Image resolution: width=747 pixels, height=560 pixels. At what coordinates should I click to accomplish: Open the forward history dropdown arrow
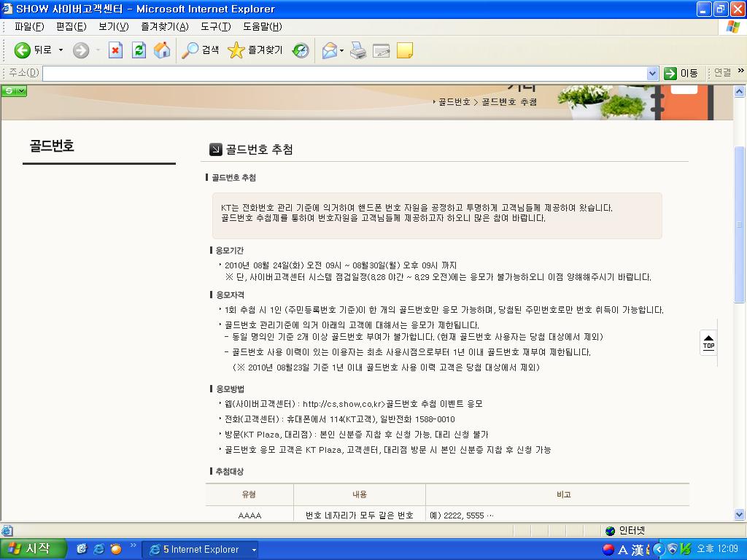point(98,50)
